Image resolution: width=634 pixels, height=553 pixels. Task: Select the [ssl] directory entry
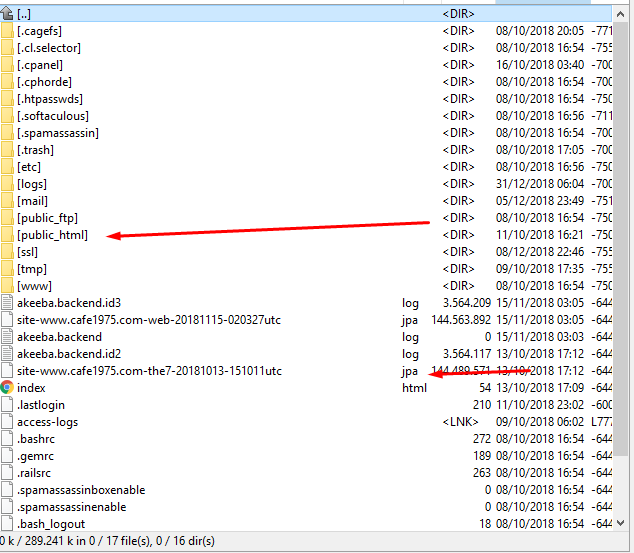pos(27,252)
